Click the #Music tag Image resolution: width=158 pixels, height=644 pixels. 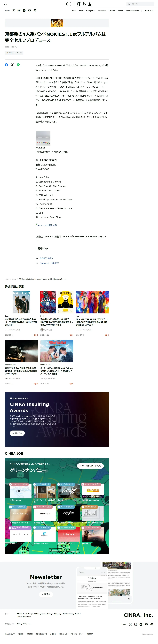(x=19, y=53)
